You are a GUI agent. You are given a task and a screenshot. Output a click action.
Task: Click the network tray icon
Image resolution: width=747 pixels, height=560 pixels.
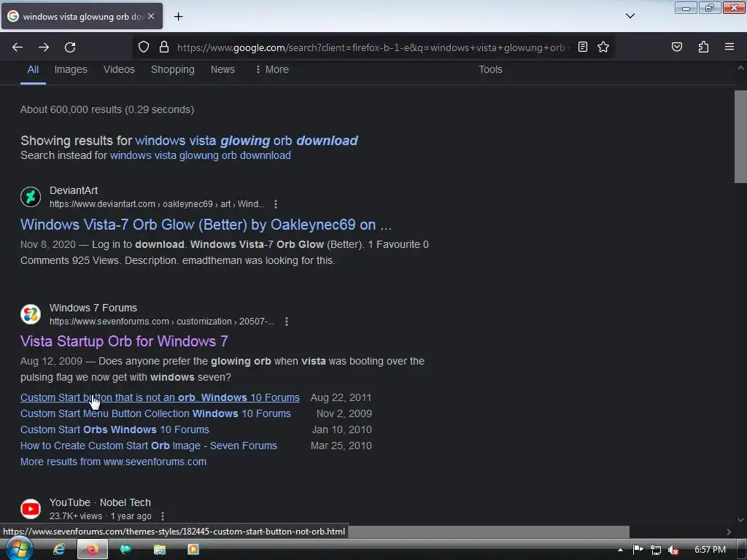click(656, 550)
